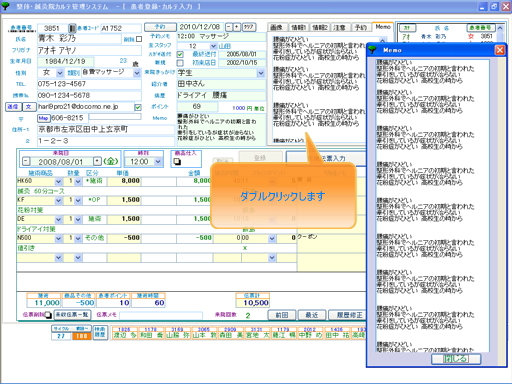The width and height of the screenshot is (512, 384).
Task: Click the 未収伝票一覧 button
Action: (72, 314)
